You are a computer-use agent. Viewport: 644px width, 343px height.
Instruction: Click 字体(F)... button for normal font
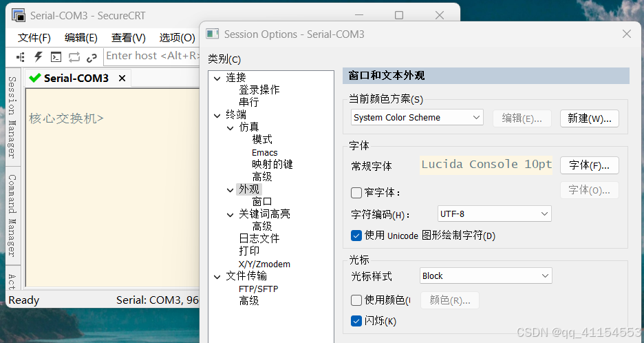click(x=590, y=165)
